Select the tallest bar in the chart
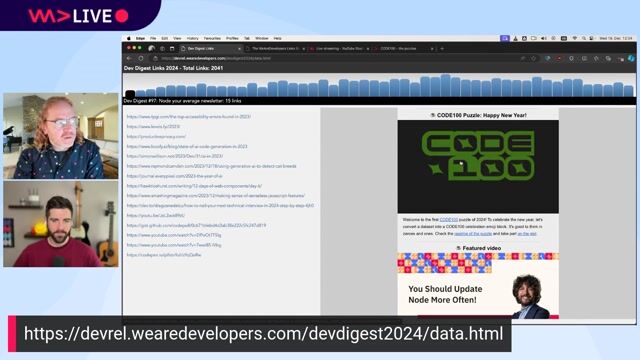The width and height of the screenshot is (640, 360). click(446, 85)
